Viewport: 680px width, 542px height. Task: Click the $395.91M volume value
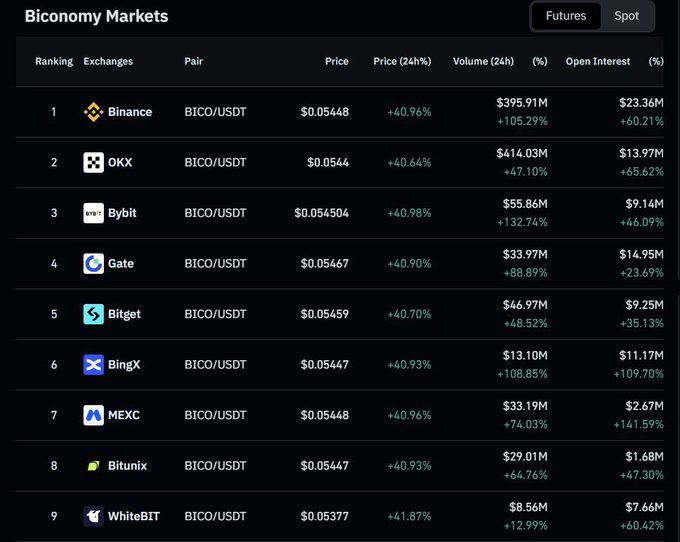pyautogui.click(x=522, y=103)
